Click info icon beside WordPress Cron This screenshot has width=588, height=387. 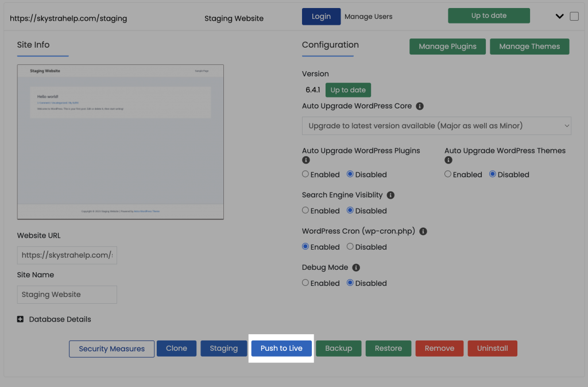point(423,231)
